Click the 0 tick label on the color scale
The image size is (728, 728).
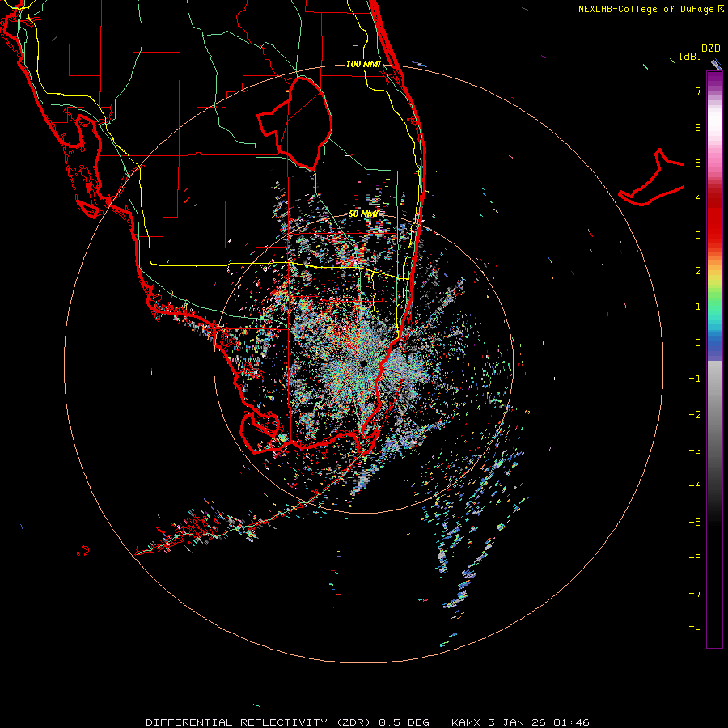tap(698, 343)
